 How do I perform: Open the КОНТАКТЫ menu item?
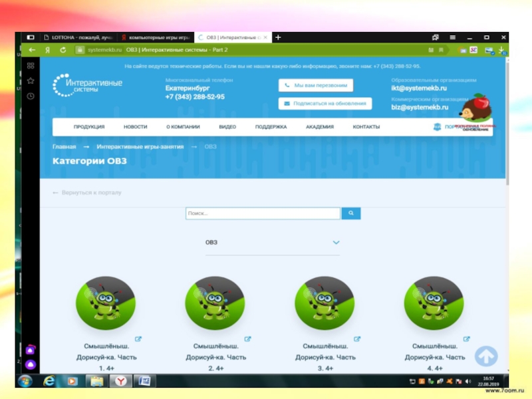[366, 126]
